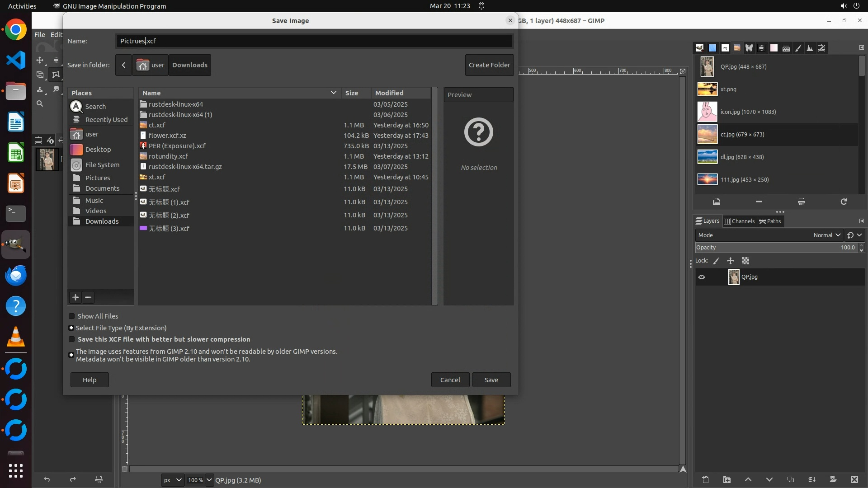The width and height of the screenshot is (868, 488).
Task: Click the delete layer icon at bottom right
Action: tap(854, 480)
